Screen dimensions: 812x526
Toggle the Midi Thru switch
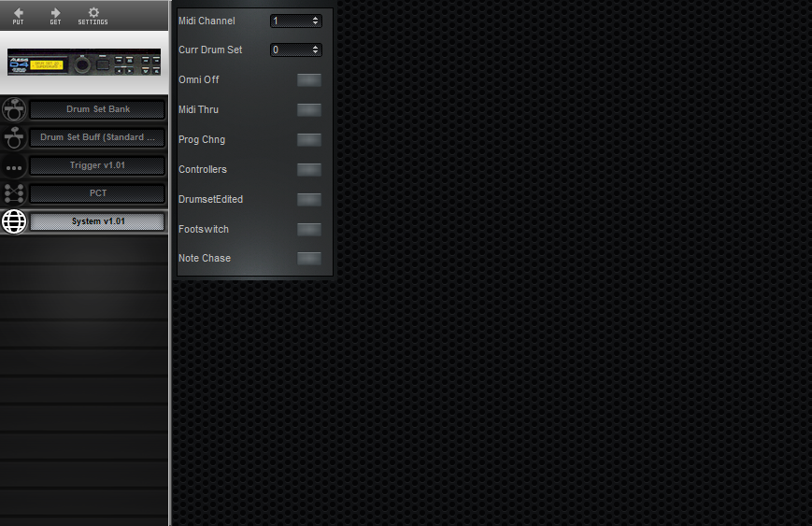pyautogui.click(x=309, y=109)
